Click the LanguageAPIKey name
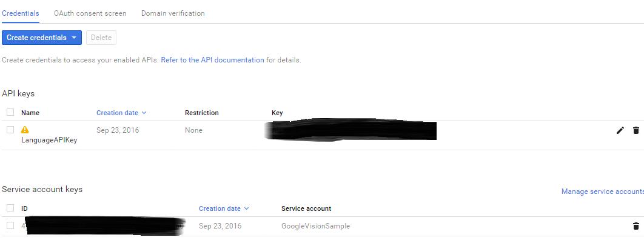 point(49,140)
